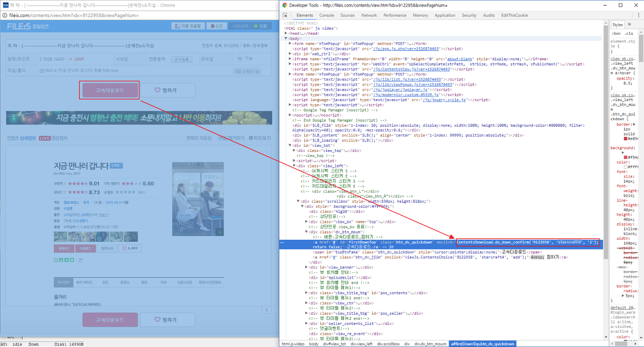Open the EditThisCookie tab in DevTools
This screenshot has height=347, width=644.
point(514,15)
